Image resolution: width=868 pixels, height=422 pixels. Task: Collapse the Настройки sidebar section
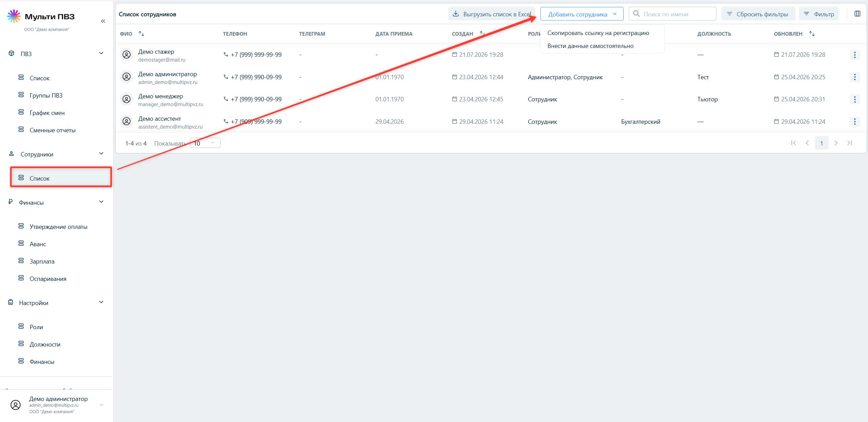[101, 302]
